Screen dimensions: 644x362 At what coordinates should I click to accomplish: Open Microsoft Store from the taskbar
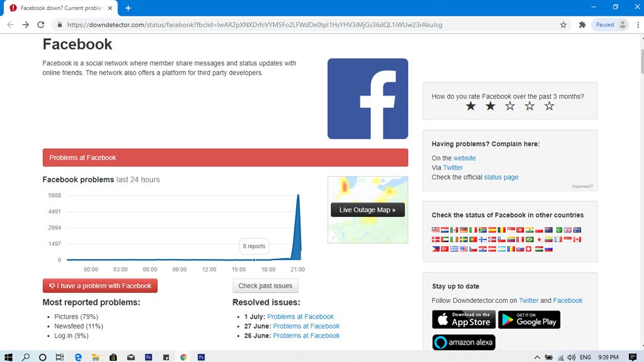pyautogui.click(x=113, y=357)
